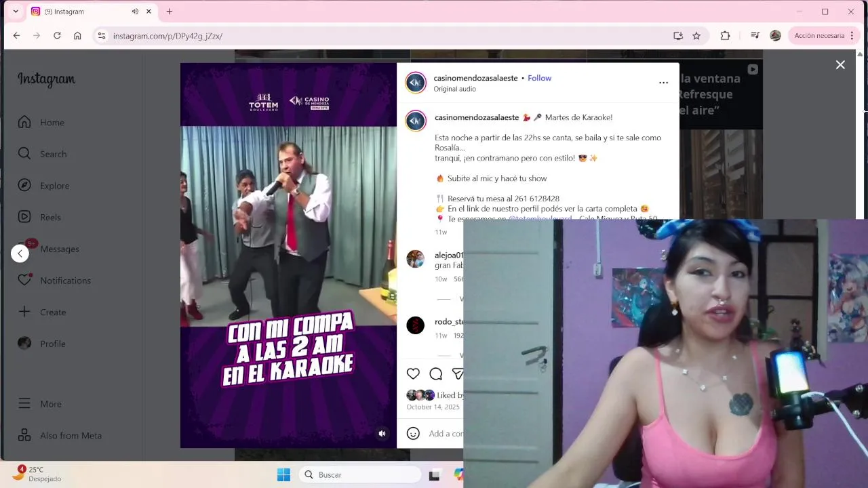Click casinomendozasalaeste header avatar
This screenshot has height=488, width=868.
[416, 83]
